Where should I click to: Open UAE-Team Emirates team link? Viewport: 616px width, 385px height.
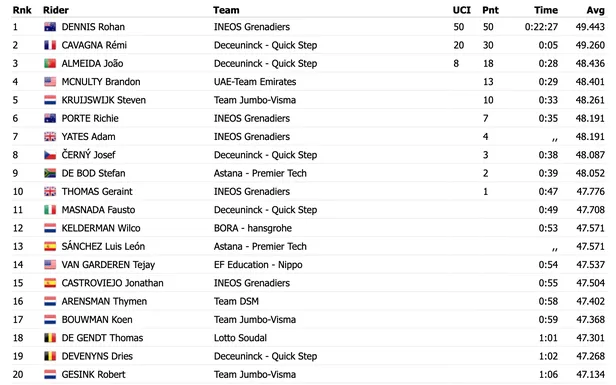point(255,82)
